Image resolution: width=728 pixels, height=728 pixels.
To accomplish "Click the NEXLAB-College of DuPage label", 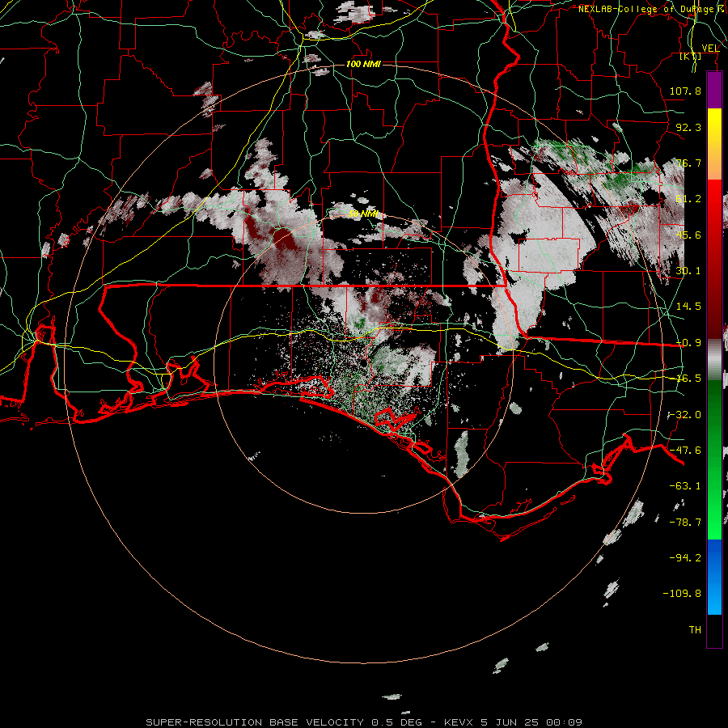I will click(650, 9).
